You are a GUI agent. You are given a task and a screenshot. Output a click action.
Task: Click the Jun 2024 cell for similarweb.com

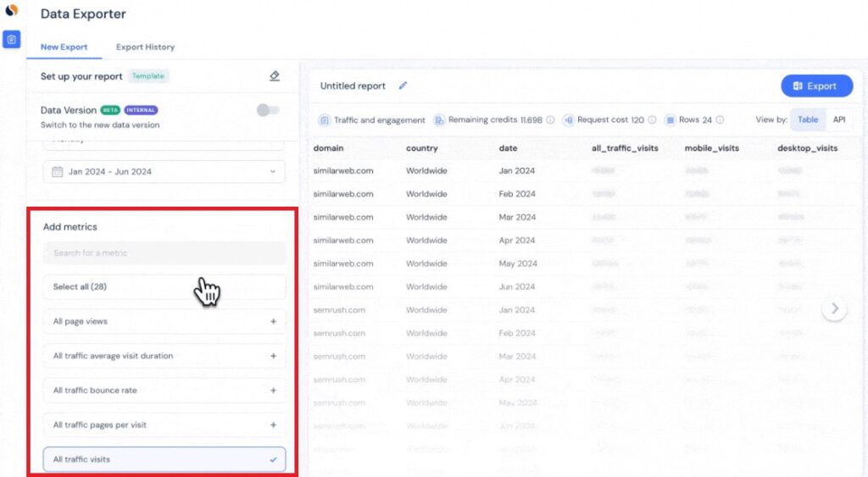click(516, 287)
